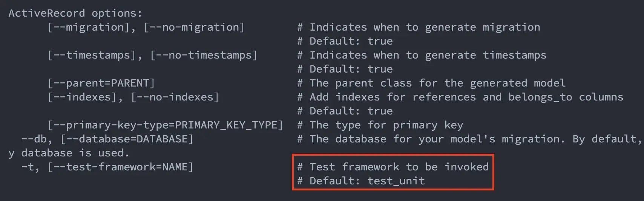
Task: Click the "Default: test_unit" line
Action: click(x=361, y=181)
